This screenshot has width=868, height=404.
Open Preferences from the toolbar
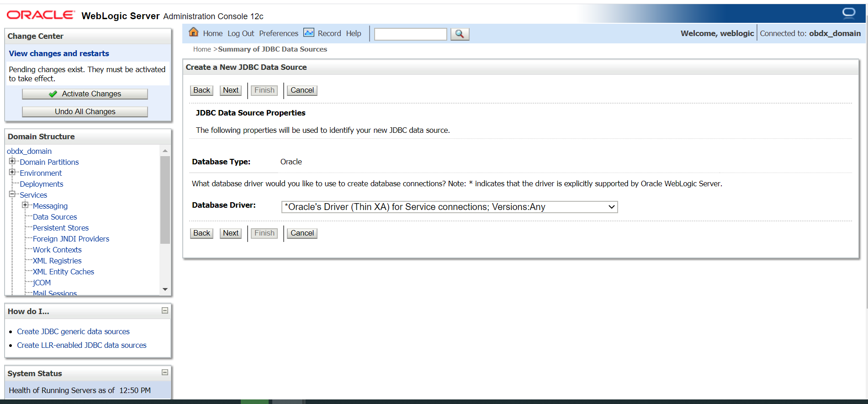279,33
